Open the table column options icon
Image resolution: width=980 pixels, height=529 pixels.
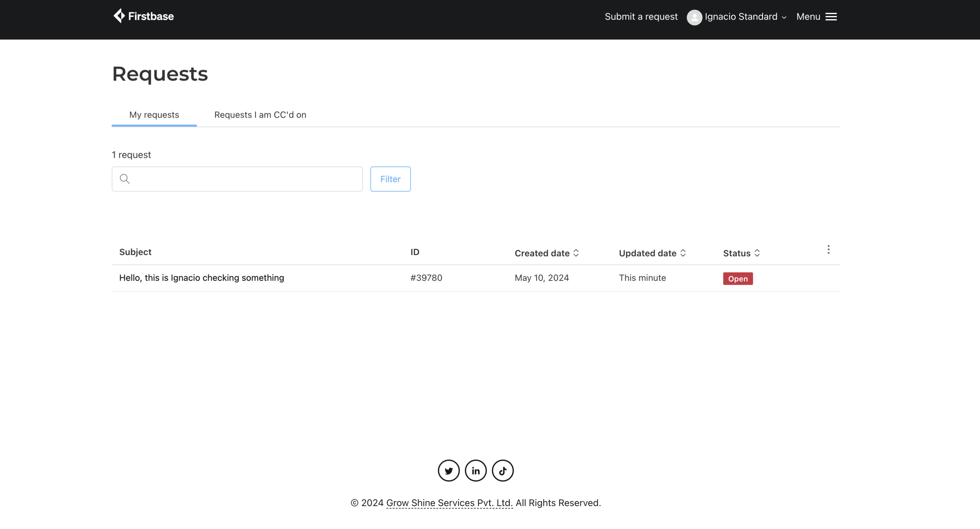pyautogui.click(x=828, y=250)
